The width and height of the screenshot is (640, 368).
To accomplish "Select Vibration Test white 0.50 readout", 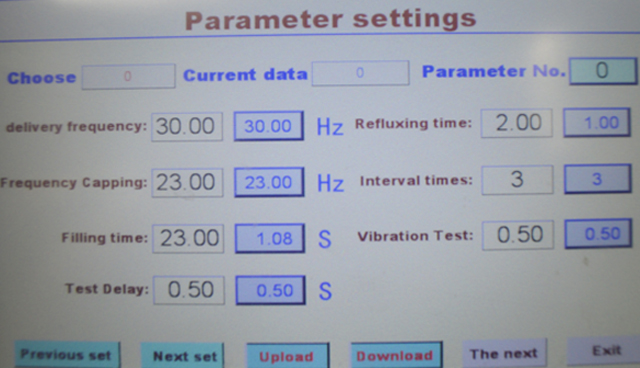I will (518, 235).
